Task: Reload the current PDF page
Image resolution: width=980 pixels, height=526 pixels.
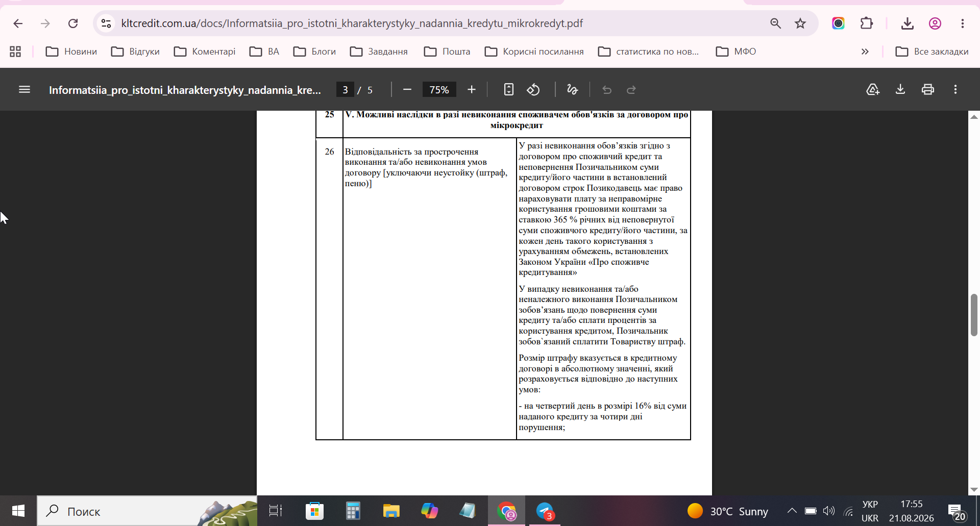Action: (x=73, y=23)
